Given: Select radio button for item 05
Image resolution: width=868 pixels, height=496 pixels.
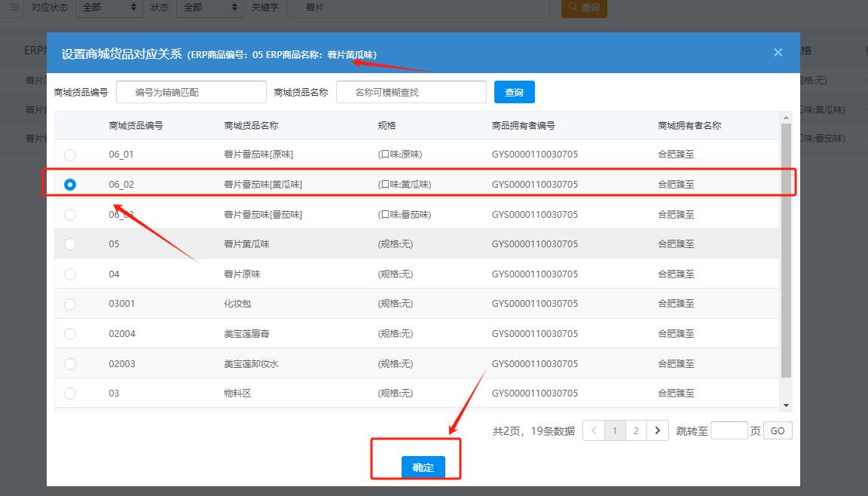Looking at the screenshot, I should pyautogui.click(x=70, y=244).
